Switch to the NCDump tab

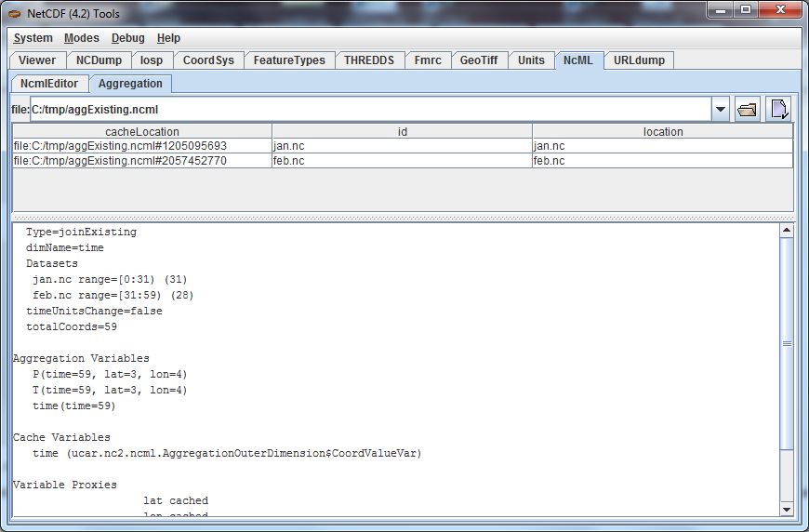pyautogui.click(x=98, y=60)
